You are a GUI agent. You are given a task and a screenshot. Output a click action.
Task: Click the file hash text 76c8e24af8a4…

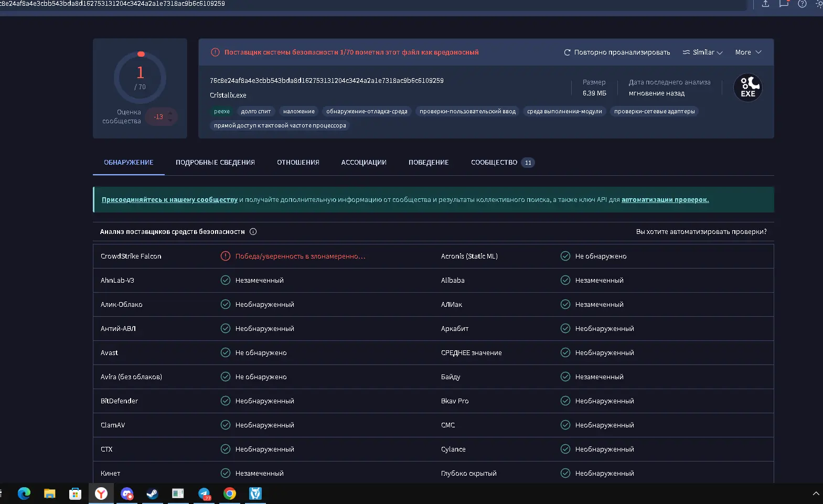point(327,81)
